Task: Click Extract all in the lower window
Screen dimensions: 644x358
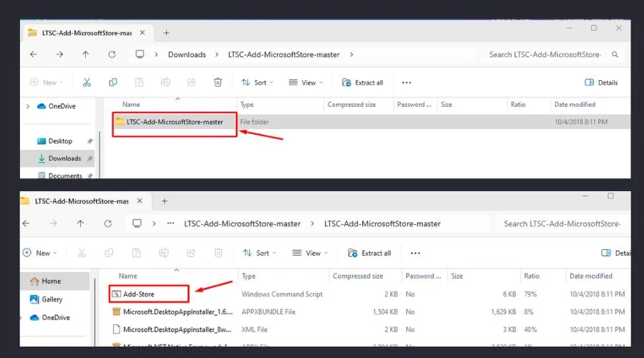Action: coord(370,253)
